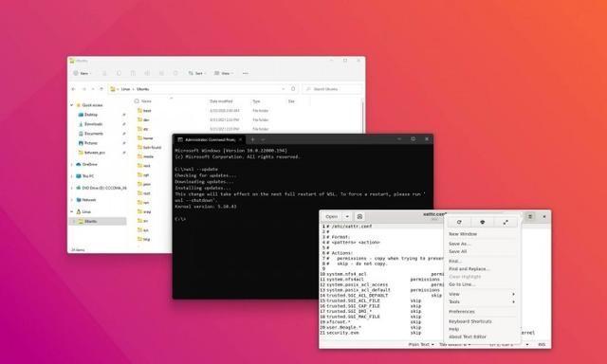Image resolution: width=607 pixels, height=364 pixels.
Task: Open Keyboard Shortcuts from the editor menu
Action: coord(470,321)
